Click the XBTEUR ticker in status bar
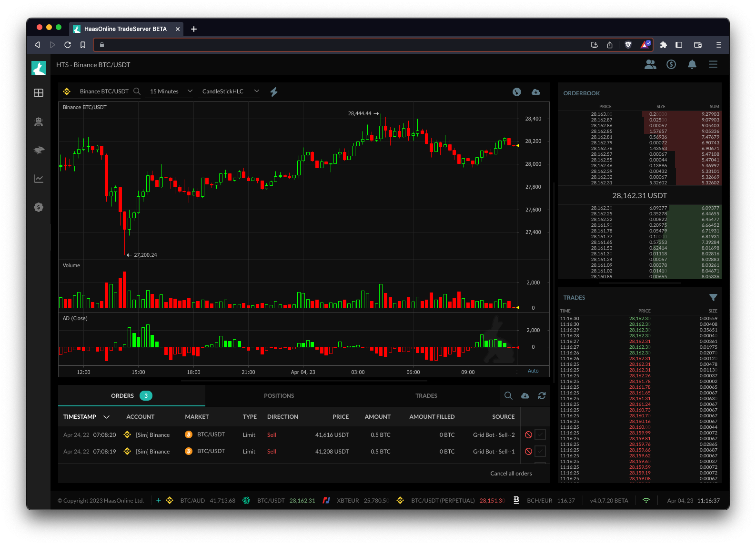The width and height of the screenshot is (756, 545). tap(355, 501)
